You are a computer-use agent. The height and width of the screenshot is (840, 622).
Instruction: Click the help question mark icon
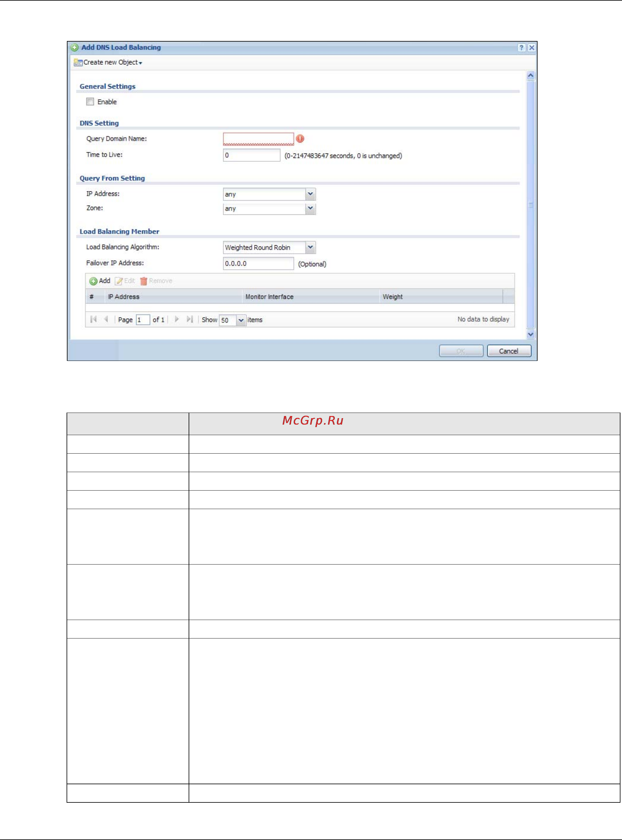point(521,47)
